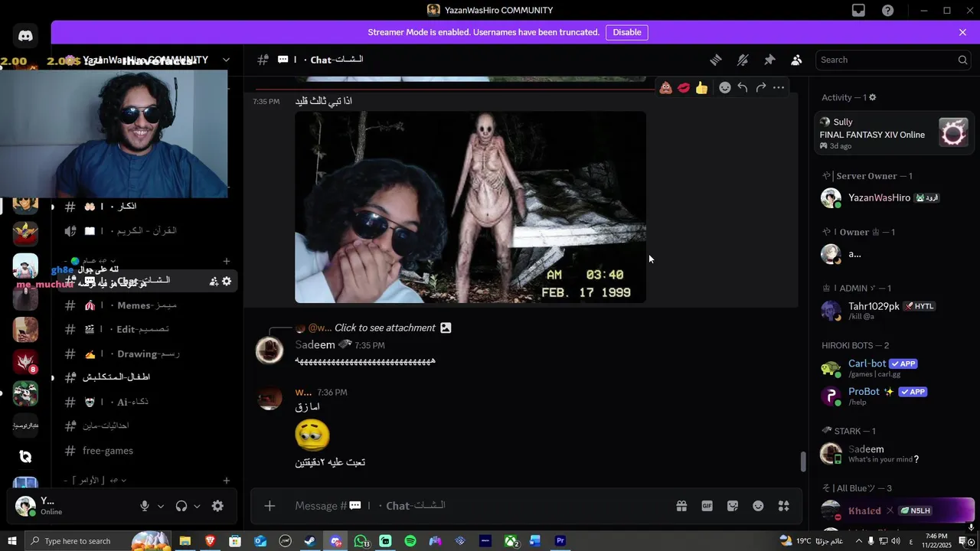Open User Settings gear
This screenshot has width=980, height=551.
coord(217,506)
